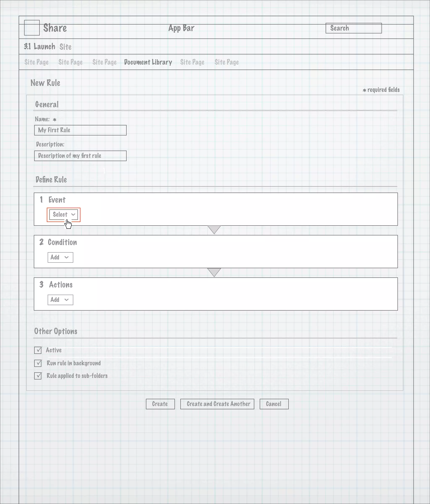This screenshot has width=430, height=504.
Task: Open the Event Select dropdown
Action: pos(63,215)
